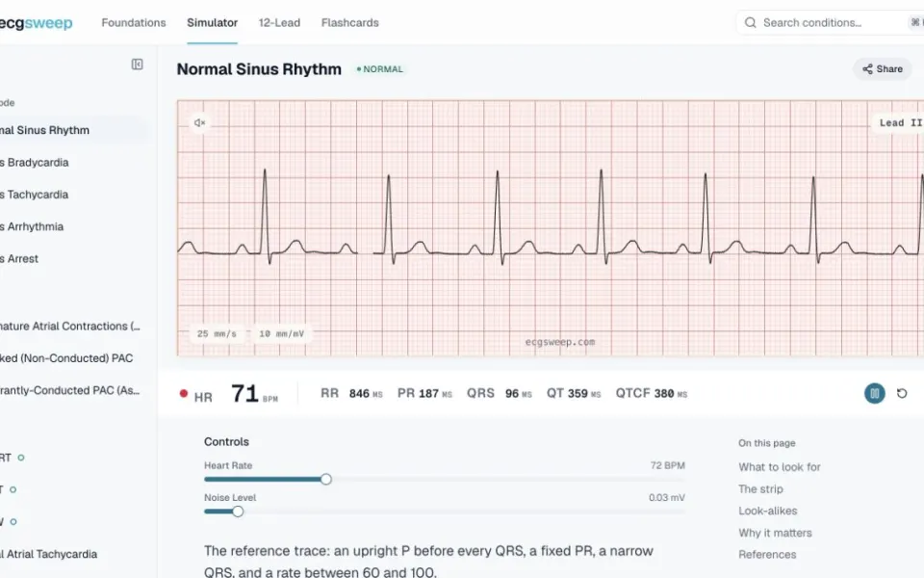This screenshot has height=578, width=924.
Task: Jump to Look-alikes section
Action: point(767,511)
